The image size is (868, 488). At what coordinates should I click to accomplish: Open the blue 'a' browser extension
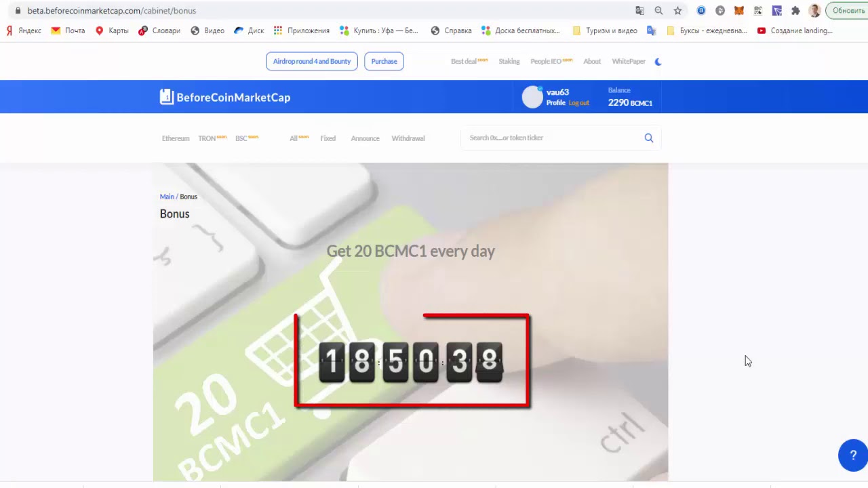[x=701, y=11]
